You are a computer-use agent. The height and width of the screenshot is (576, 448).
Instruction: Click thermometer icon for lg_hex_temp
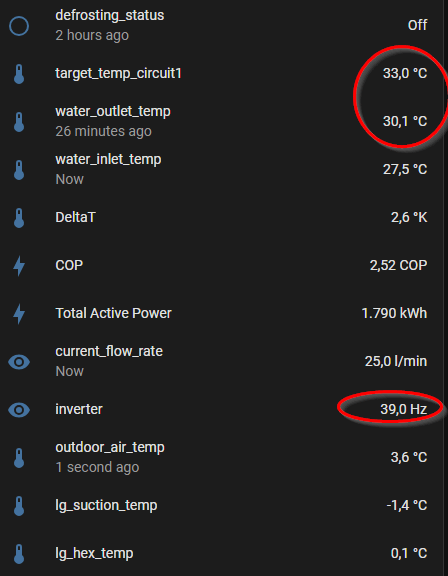[x=19, y=554]
